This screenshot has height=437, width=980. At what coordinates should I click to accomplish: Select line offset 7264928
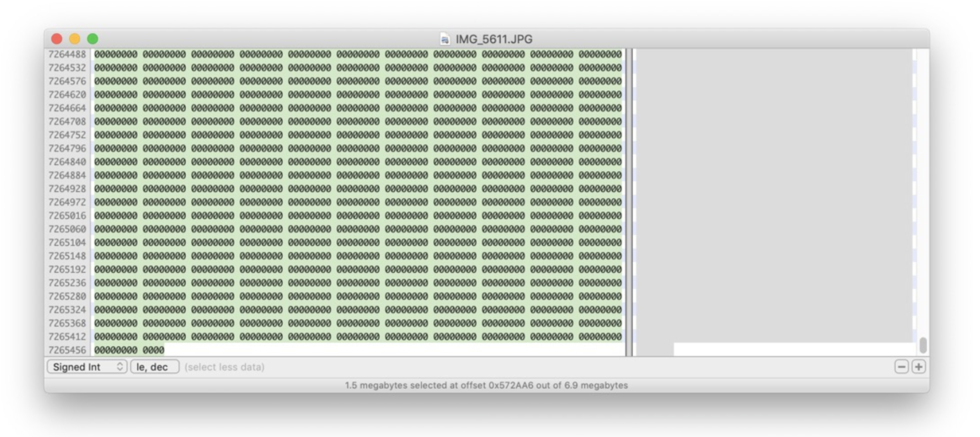point(67,189)
